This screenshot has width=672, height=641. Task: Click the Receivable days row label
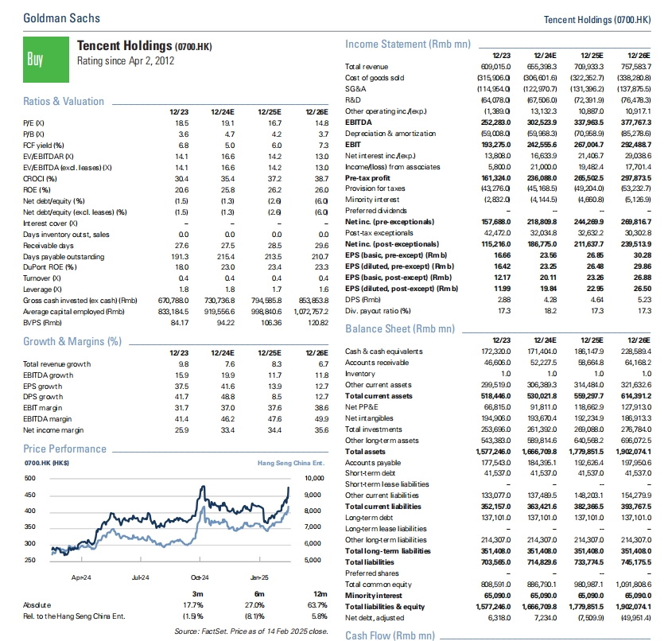coord(49,246)
